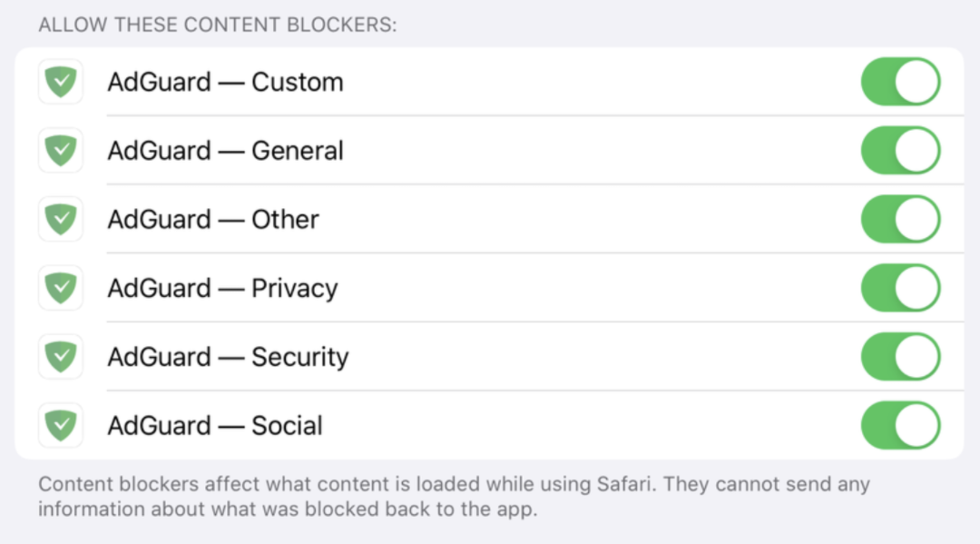The width and height of the screenshot is (980, 544).
Task: Tap the "AdGuard — Social" label text
Action: click(x=215, y=426)
